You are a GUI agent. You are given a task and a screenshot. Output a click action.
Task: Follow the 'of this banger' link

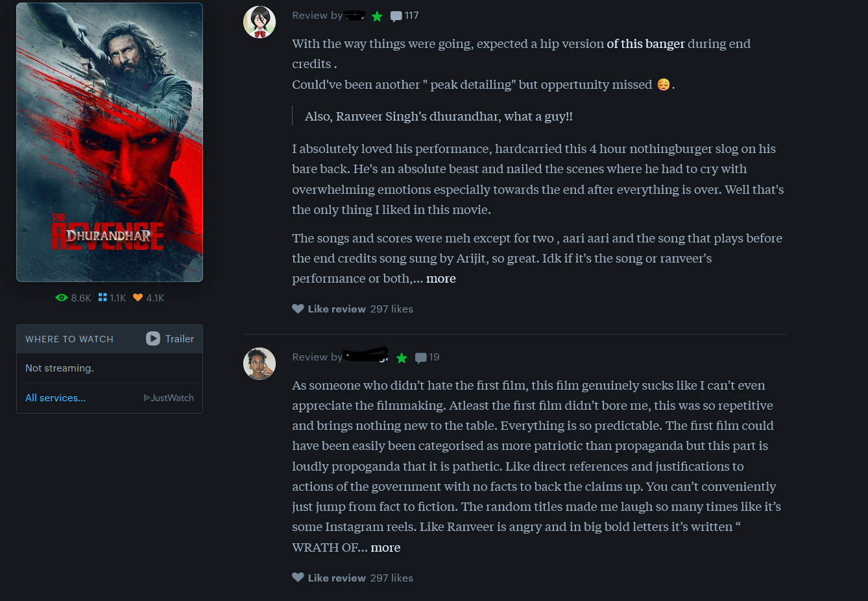[645, 44]
